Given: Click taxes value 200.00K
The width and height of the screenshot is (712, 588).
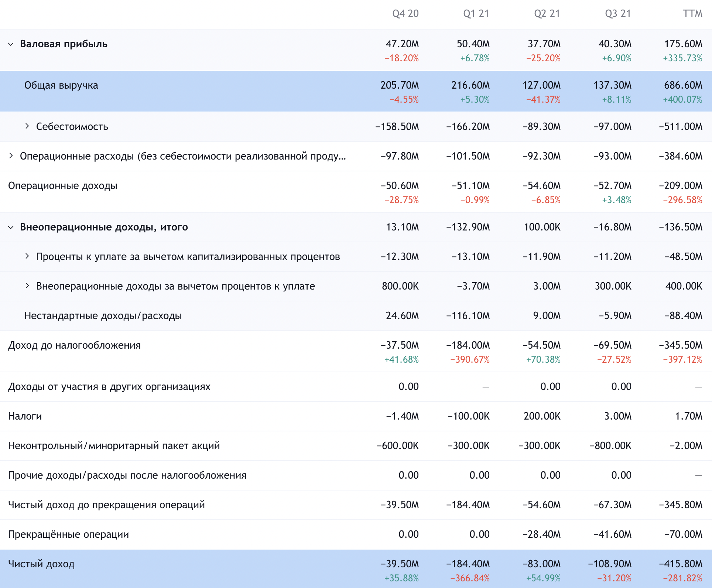Looking at the screenshot, I should [542, 416].
